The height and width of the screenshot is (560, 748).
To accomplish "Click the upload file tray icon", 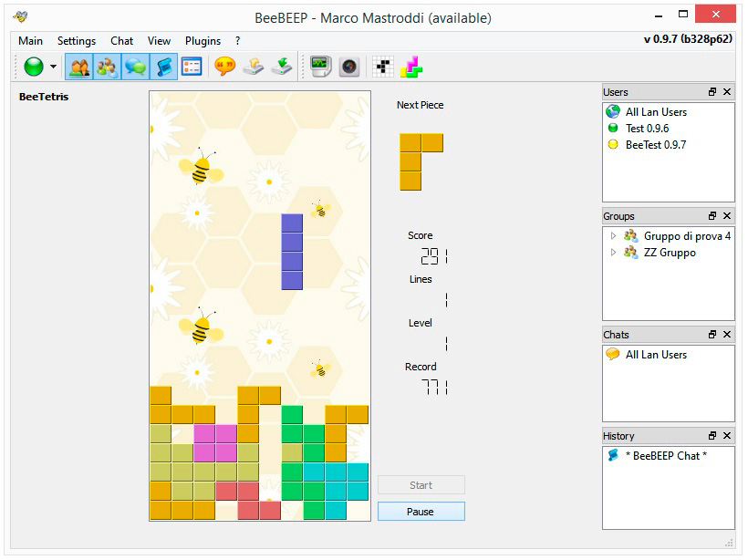I will (x=254, y=67).
